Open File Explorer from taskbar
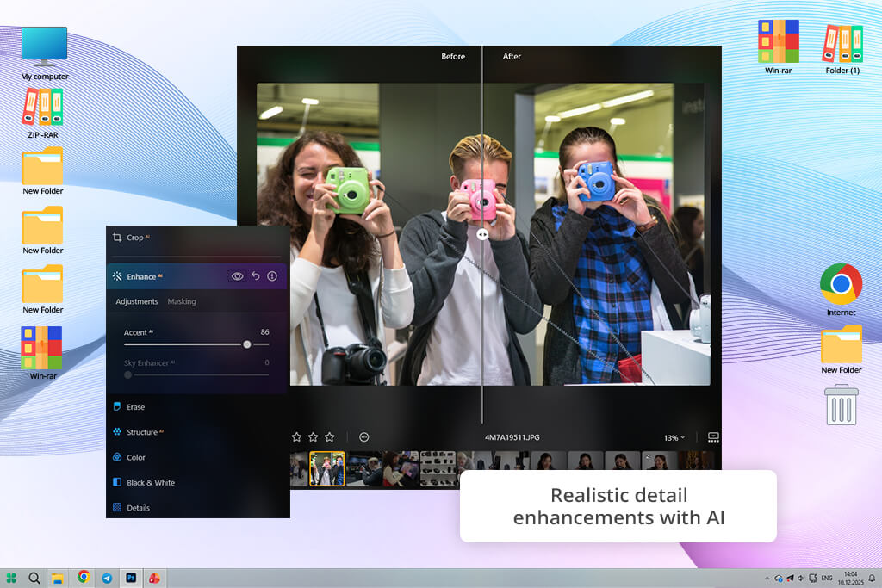 pyautogui.click(x=58, y=578)
